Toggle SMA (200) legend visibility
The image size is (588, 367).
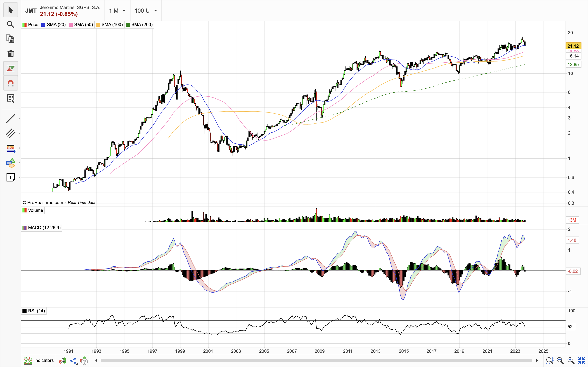[x=139, y=24]
